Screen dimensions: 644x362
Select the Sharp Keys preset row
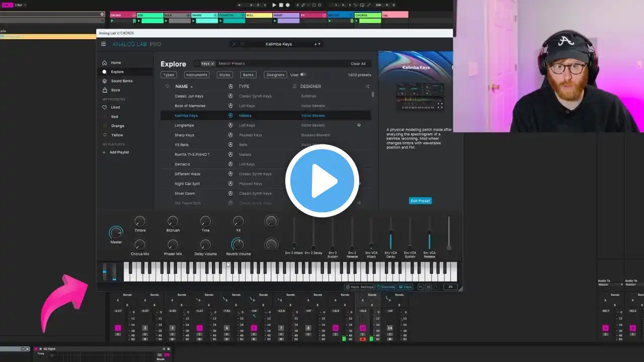tap(266, 135)
